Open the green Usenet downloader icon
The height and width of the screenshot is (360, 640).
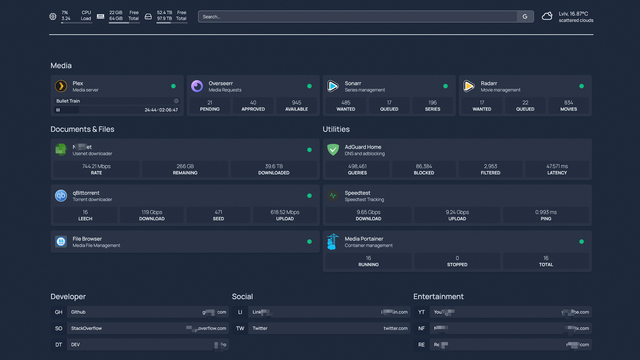click(x=61, y=150)
